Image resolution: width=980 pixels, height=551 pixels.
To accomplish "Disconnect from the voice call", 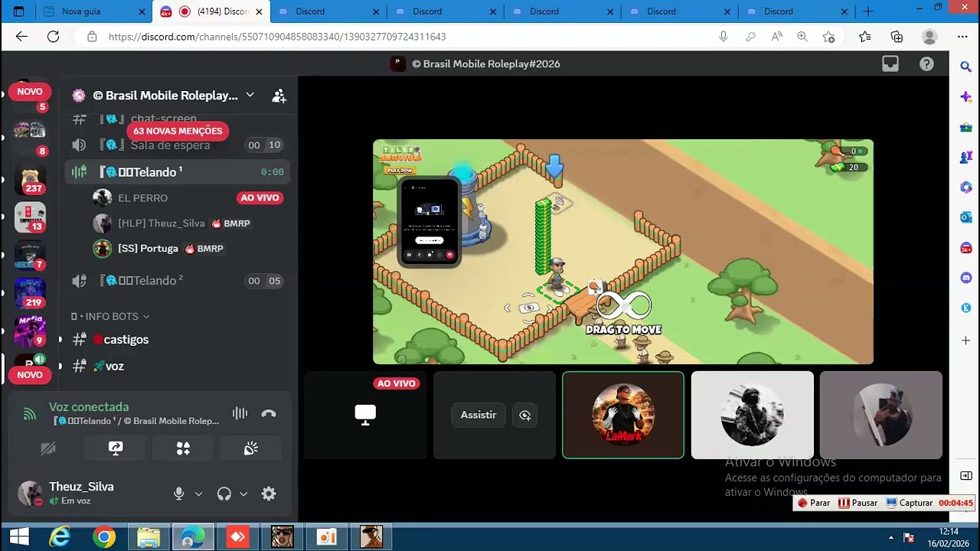I will tap(268, 414).
